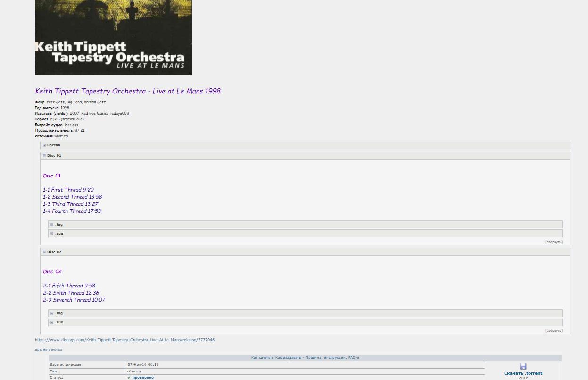Click the minus icon next to Disc 01 header
The width and height of the screenshot is (588, 380).
tap(44, 156)
